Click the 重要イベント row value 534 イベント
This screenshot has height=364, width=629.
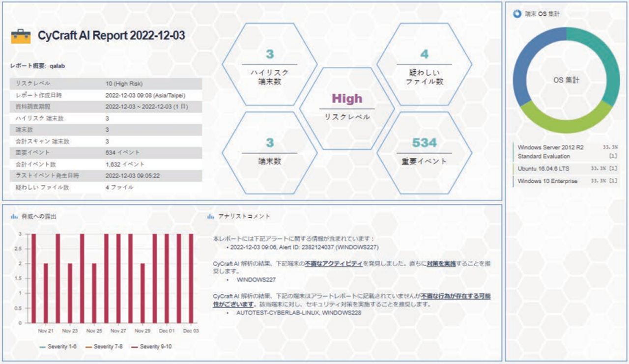pos(122,153)
